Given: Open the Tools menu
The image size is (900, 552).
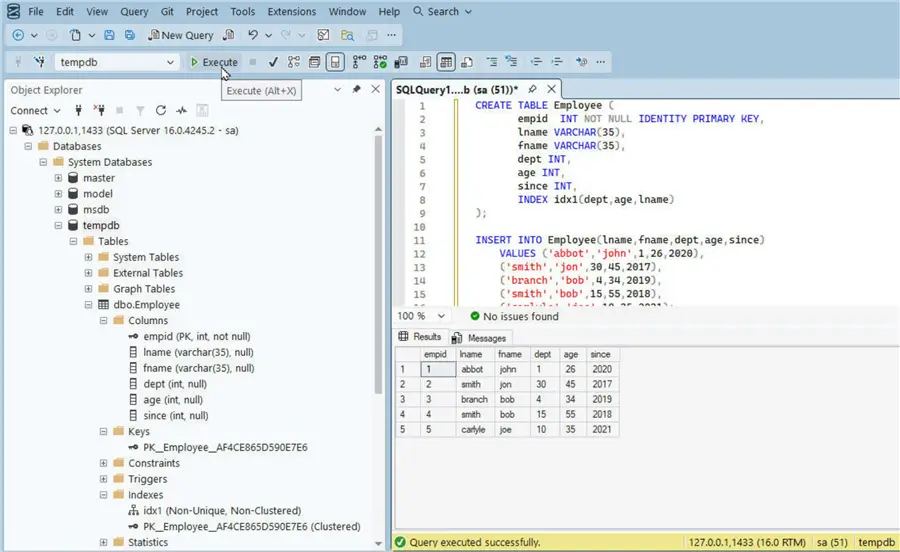Looking at the screenshot, I should [243, 11].
